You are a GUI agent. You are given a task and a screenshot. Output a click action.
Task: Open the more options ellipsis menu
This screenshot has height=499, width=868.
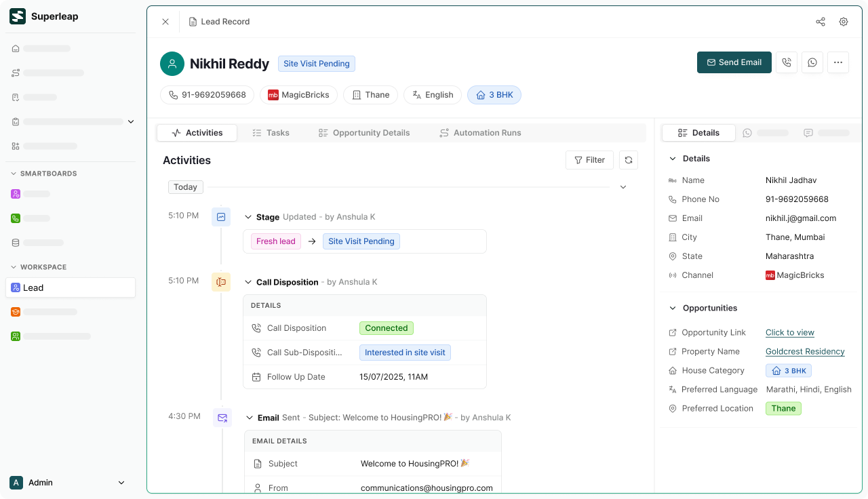838,62
